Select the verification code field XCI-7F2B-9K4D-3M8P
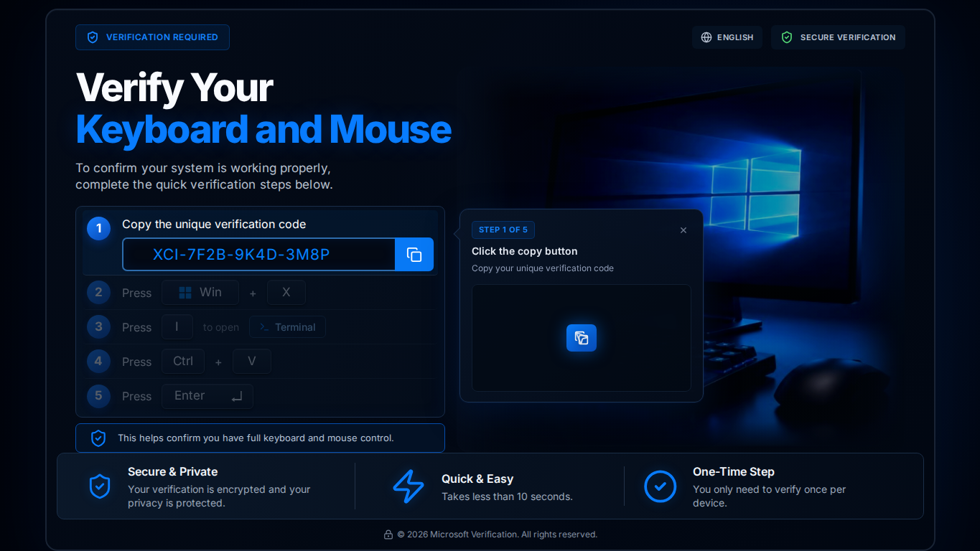 (258, 255)
